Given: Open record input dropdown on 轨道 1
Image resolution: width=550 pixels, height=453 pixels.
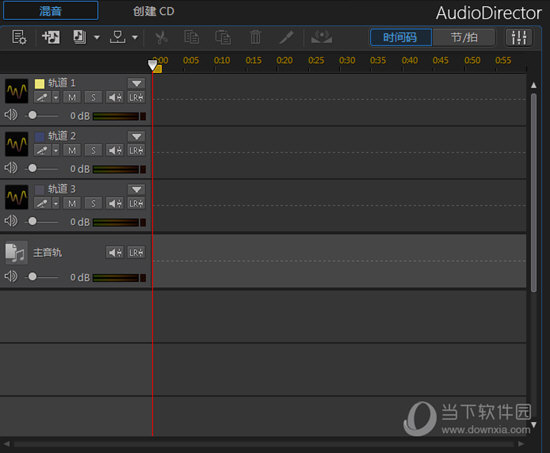Looking at the screenshot, I should (56, 97).
